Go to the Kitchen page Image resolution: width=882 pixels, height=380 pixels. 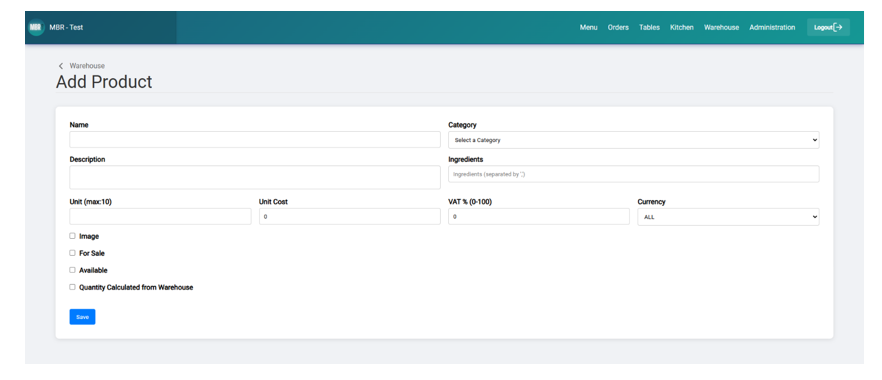click(682, 27)
